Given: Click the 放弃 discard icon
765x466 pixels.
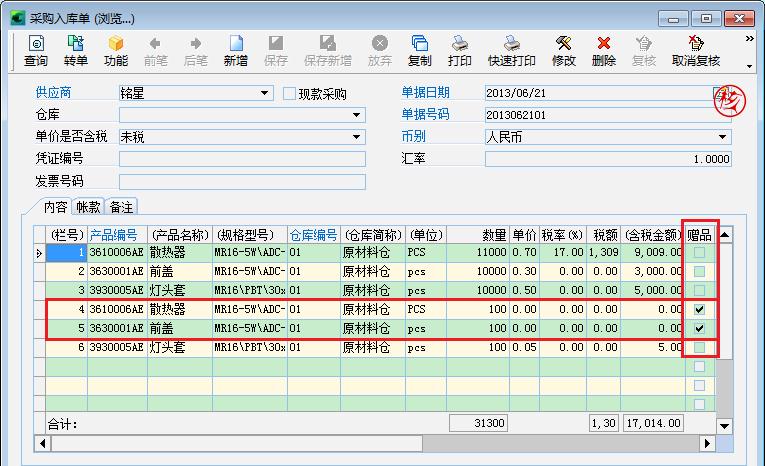Looking at the screenshot, I should coord(380,51).
